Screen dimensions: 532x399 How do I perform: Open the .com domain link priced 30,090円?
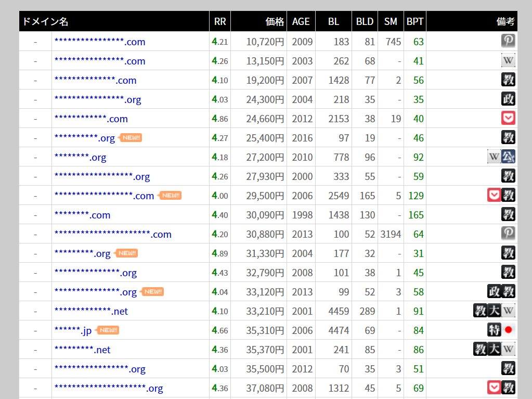(x=82, y=215)
